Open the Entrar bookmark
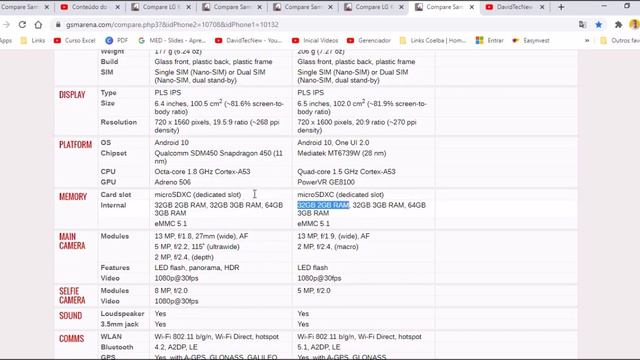The width and height of the screenshot is (640, 360). [490, 40]
